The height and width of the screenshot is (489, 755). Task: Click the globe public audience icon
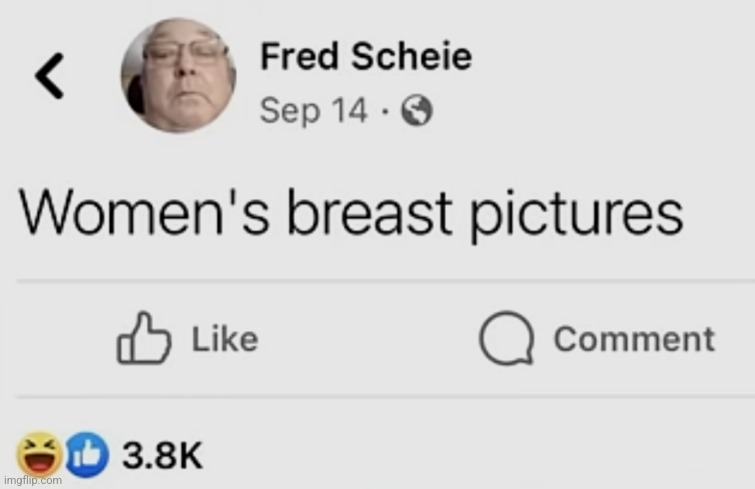pyautogui.click(x=417, y=111)
